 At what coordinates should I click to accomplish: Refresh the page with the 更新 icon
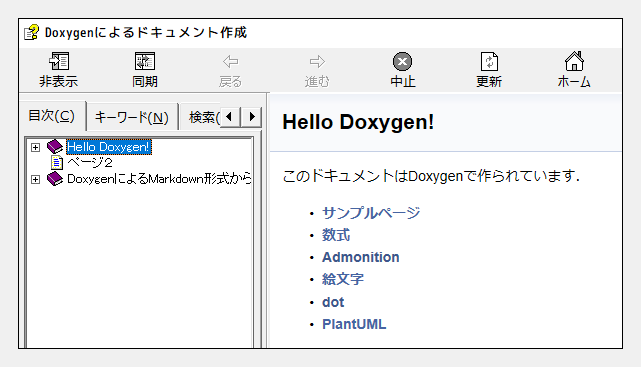point(489,61)
